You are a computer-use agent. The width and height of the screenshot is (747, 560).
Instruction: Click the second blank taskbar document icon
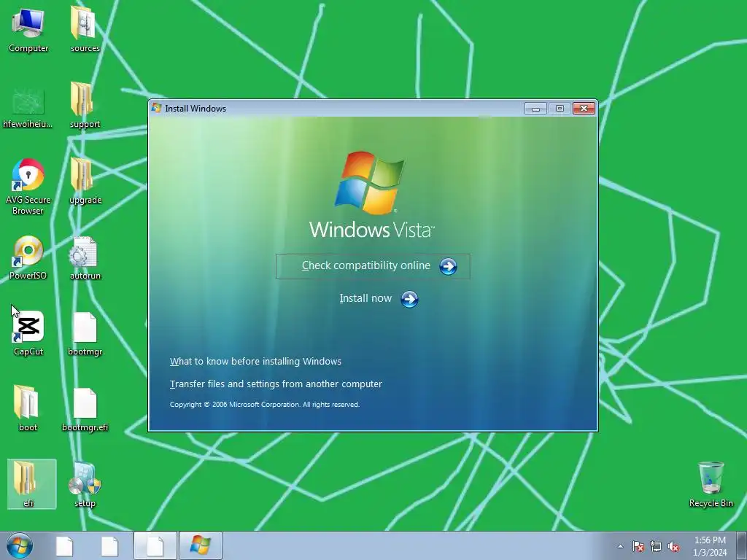(109, 546)
